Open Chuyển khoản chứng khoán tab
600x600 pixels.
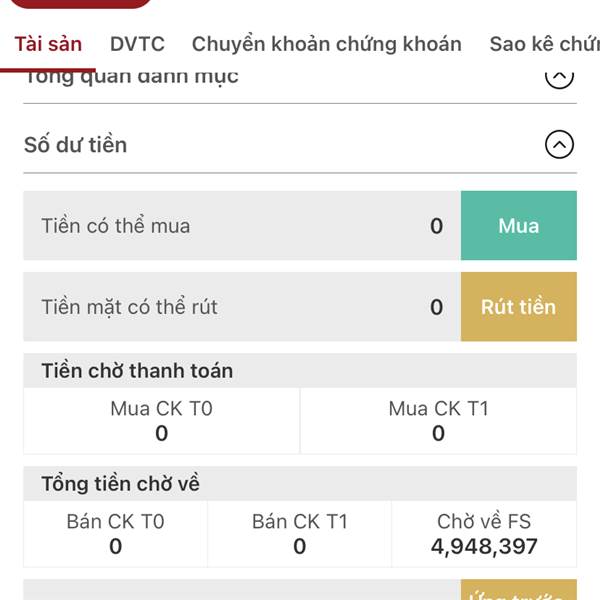[x=326, y=44]
